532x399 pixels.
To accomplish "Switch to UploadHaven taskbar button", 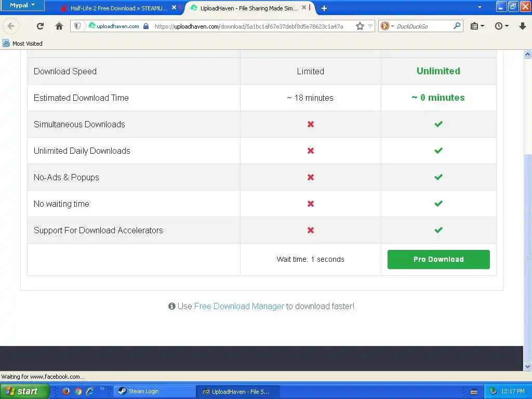I will tap(238, 392).
